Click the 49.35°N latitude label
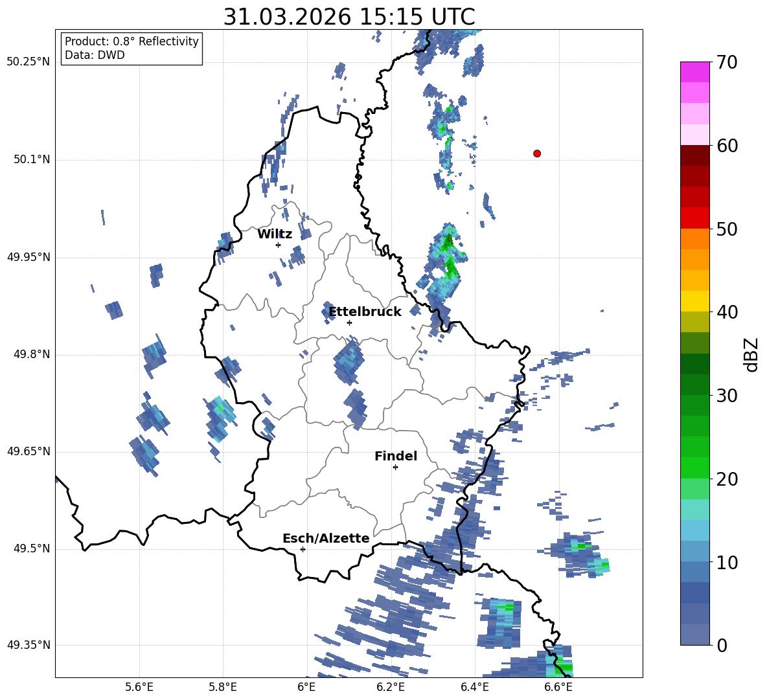 [29, 645]
